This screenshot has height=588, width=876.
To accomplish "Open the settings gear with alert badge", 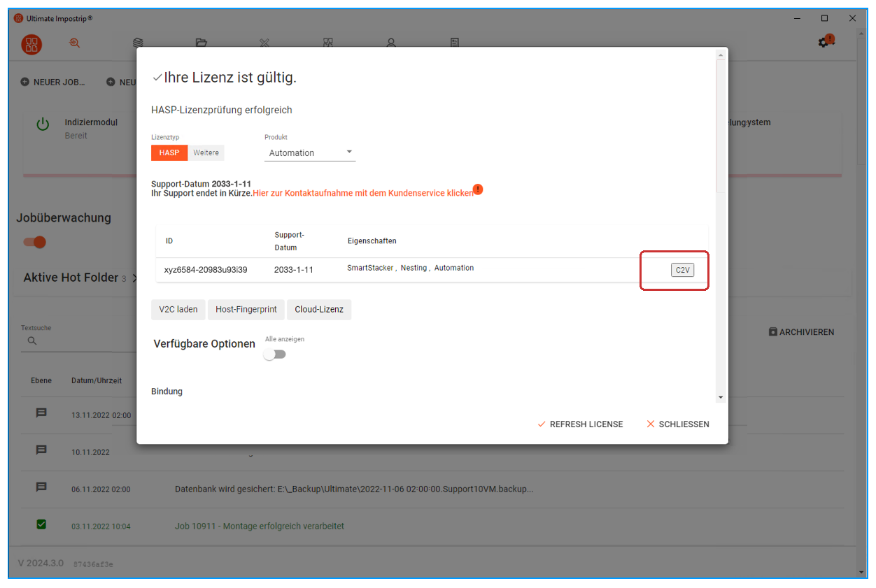I will (x=824, y=42).
